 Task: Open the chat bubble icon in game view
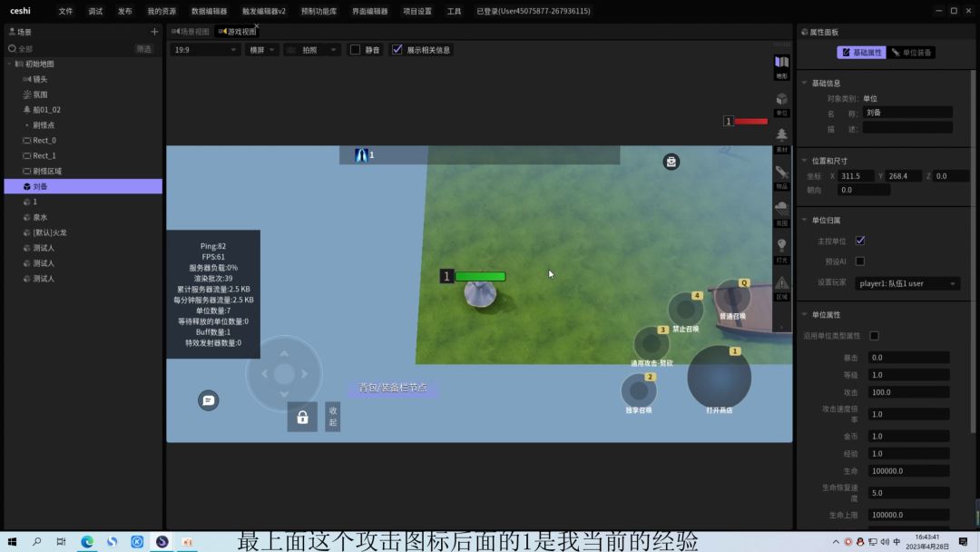tap(209, 400)
